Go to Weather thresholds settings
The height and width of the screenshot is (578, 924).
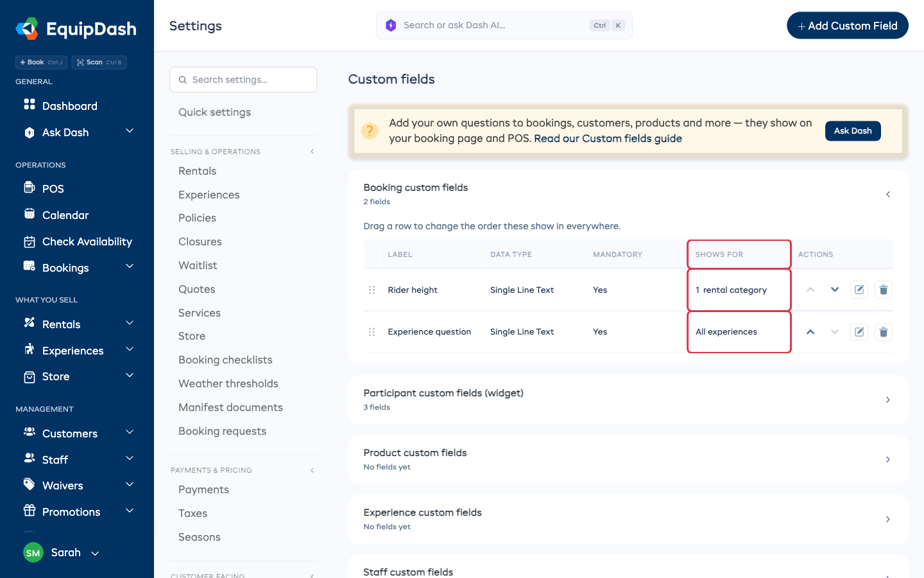228,383
